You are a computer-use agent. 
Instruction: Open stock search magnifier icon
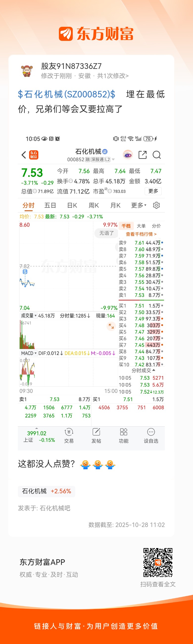[x=157, y=155]
